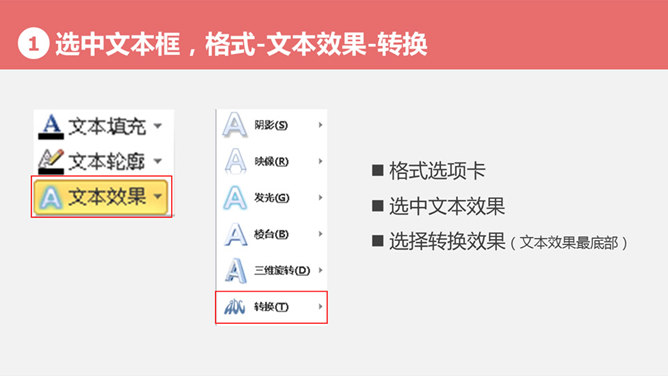Click the glowing A icon of 文本效果
Image resolution: width=668 pixels, height=376 pixels.
pyautogui.click(x=51, y=197)
